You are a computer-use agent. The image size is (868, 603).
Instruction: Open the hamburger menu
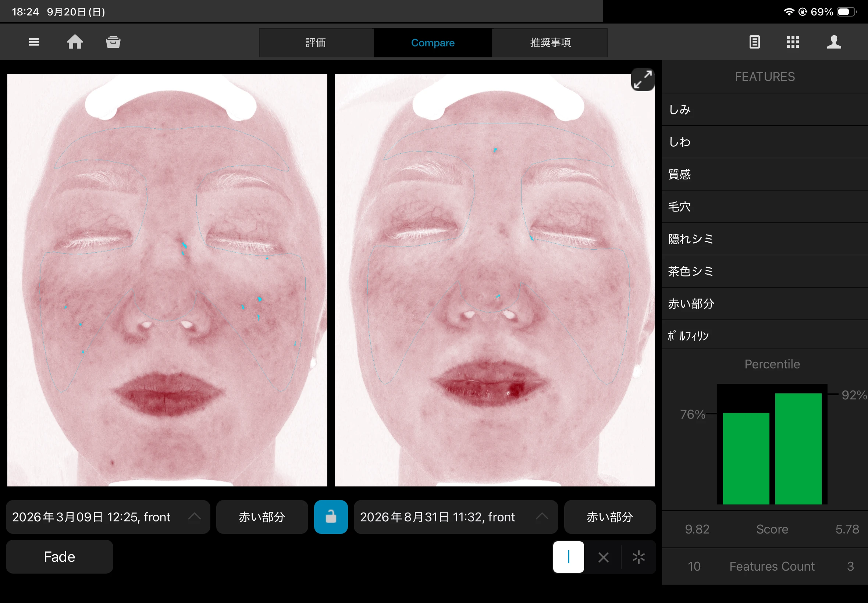coord(33,42)
